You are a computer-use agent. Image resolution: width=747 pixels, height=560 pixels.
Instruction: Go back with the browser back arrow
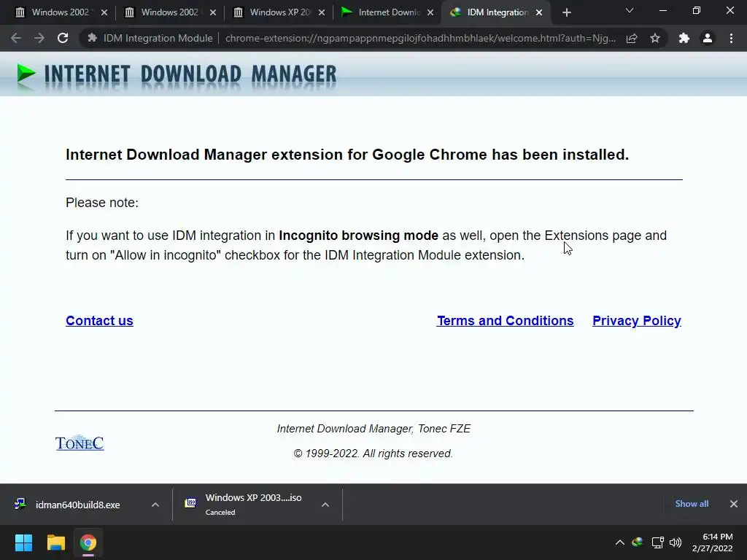coord(16,38)
